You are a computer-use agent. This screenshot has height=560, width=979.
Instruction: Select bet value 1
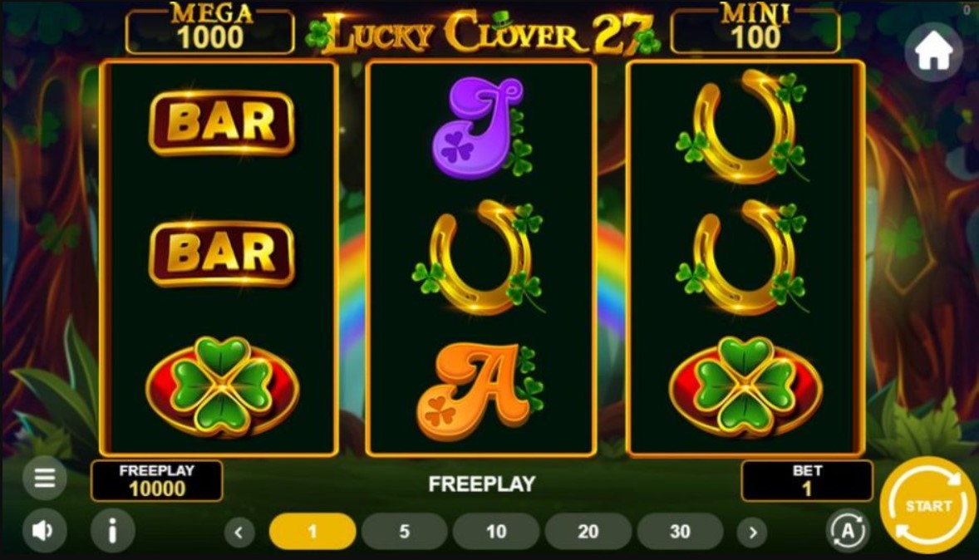click(x=312, y=531)
